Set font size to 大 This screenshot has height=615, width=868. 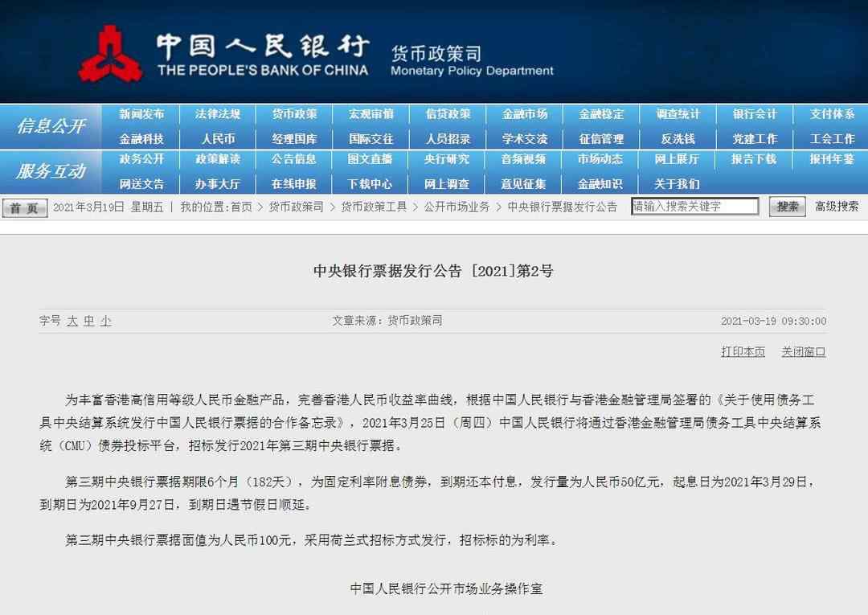(72, 321)
